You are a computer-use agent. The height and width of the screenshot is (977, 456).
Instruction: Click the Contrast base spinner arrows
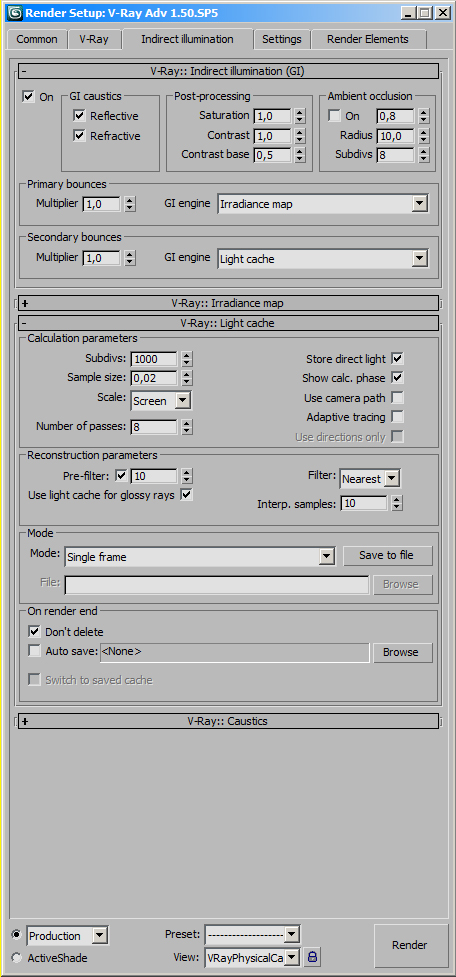point(300,155)
